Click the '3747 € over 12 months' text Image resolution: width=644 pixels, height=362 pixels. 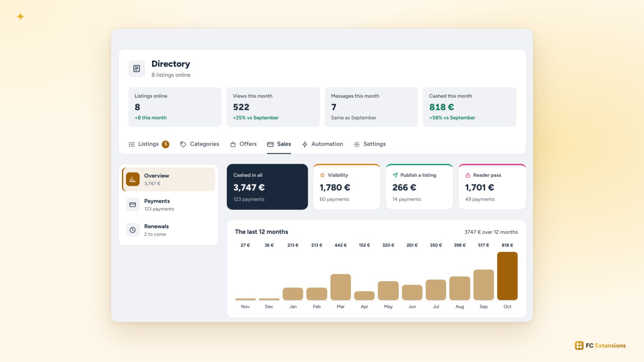click(491, 232)
